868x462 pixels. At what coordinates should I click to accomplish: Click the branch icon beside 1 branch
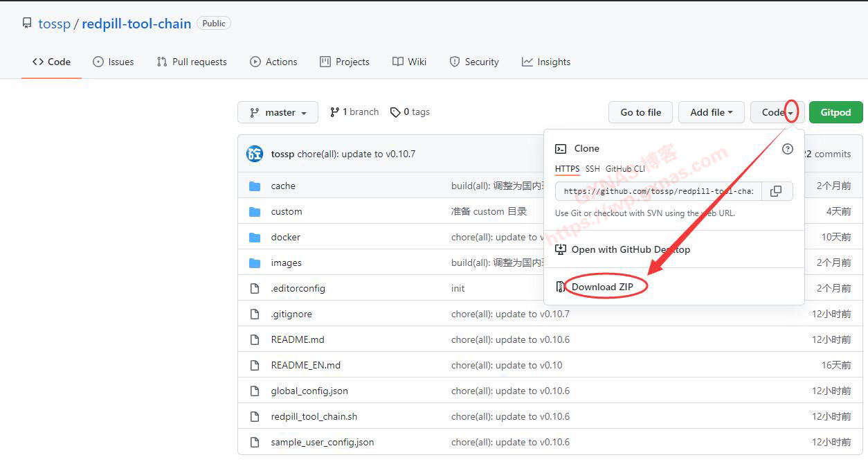[335, 112]
